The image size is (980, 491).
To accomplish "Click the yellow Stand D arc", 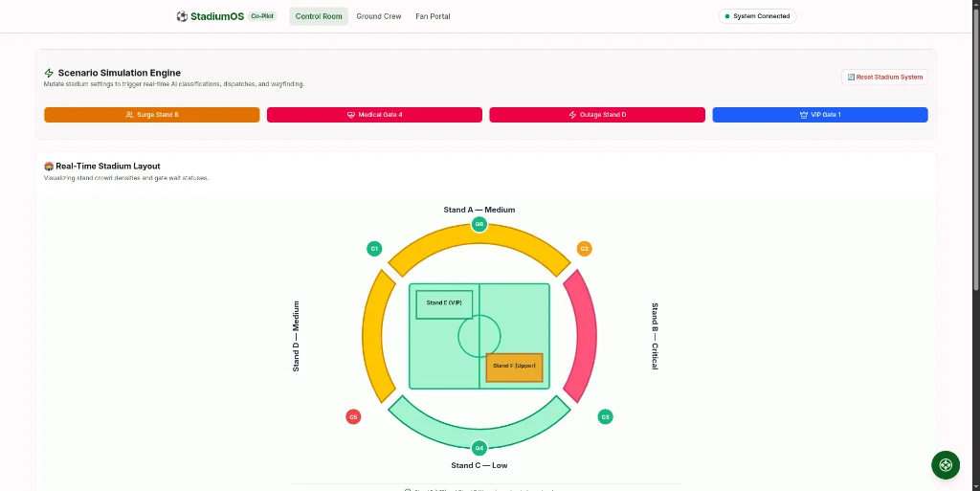I will (x=372, y=336).
